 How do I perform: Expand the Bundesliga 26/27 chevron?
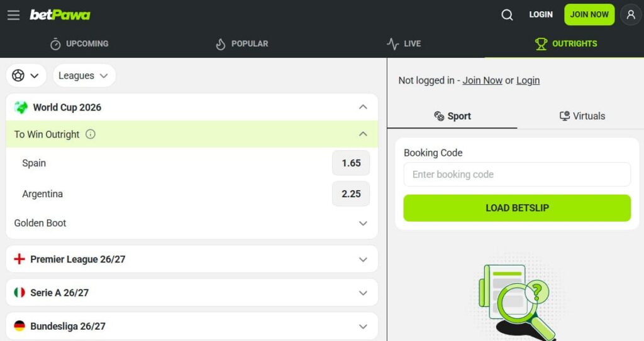(363, 327)
